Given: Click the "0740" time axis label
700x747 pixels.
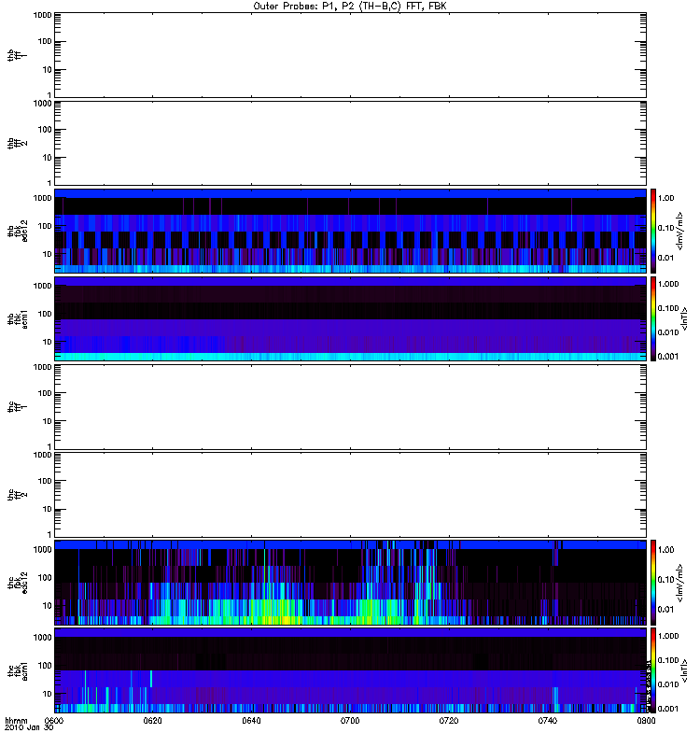Looking at the screenshot, I should 548,720.
